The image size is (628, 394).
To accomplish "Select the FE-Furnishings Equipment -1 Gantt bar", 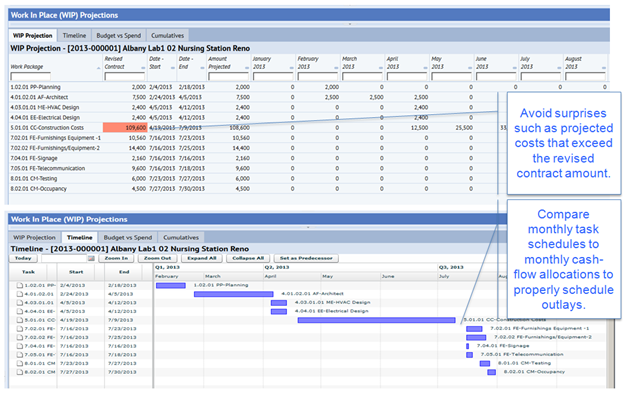I will tap(474, 329).
